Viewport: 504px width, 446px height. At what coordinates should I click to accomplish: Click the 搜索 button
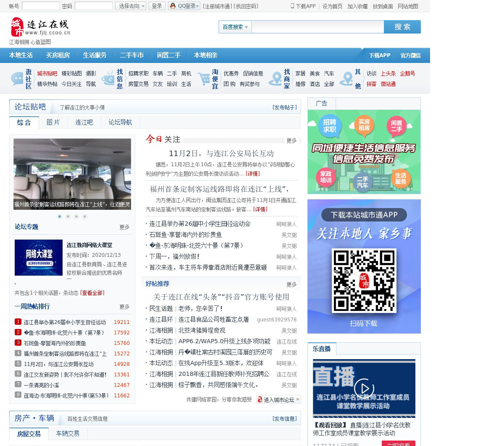tap(402, 27)
